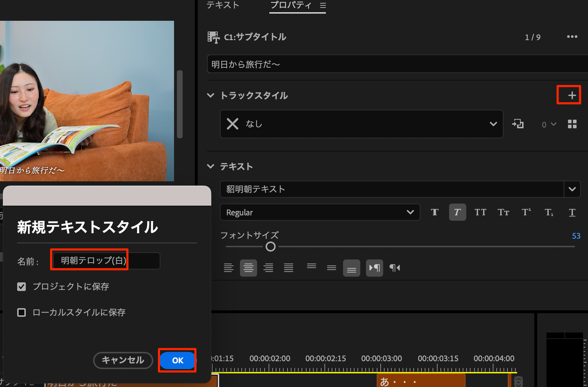Open the style browser grid icon

coord(572,124)
